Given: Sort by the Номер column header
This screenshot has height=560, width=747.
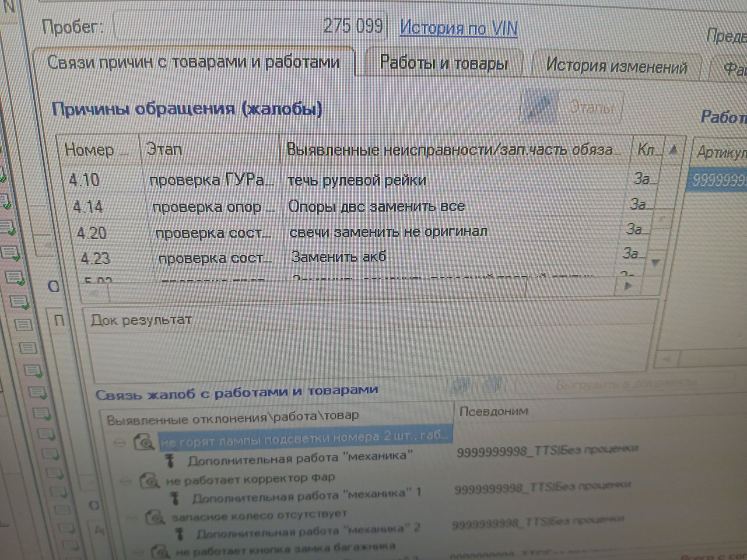Looking at the screenshot, I should (x=98, y=150).
